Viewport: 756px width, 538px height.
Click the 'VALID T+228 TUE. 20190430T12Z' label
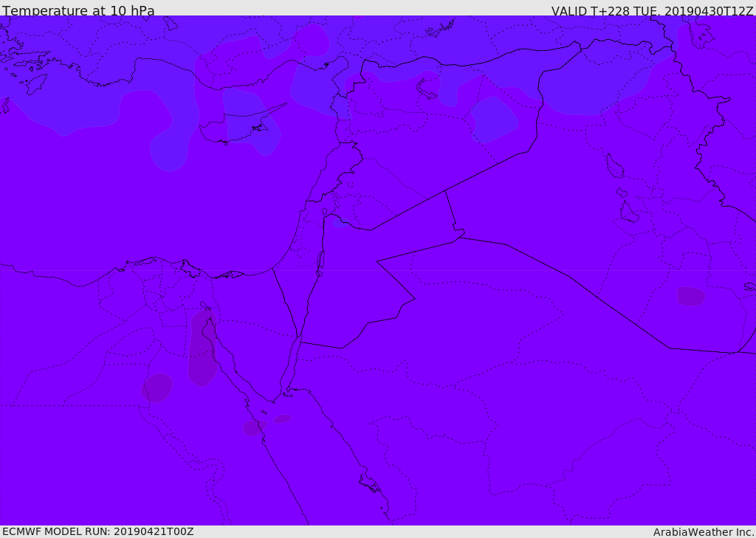pos(652,10)
